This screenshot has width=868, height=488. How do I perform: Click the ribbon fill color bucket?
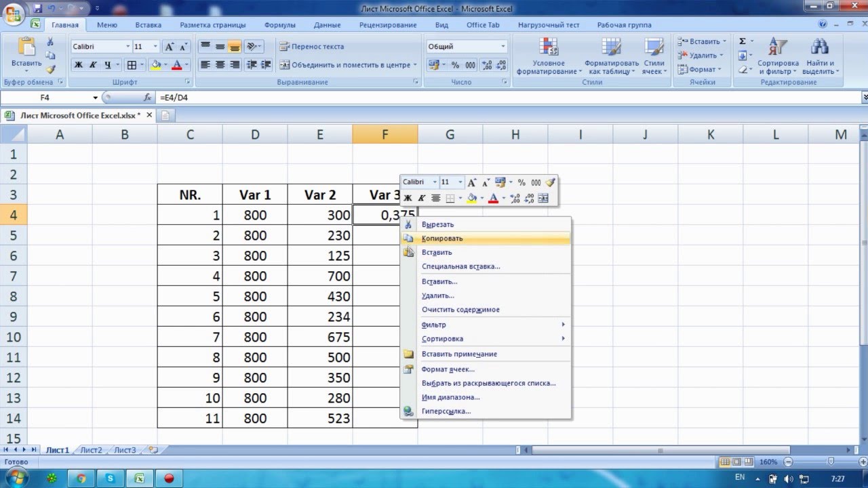(156, 65)
